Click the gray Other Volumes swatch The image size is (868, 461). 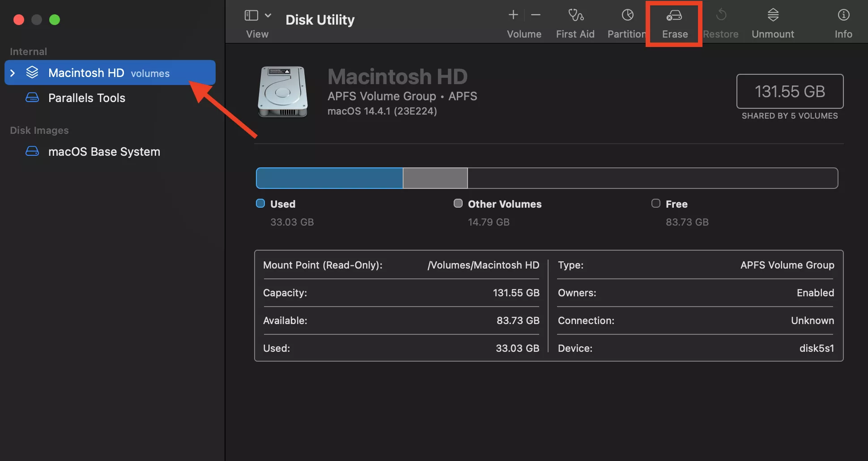click(458, 204)
